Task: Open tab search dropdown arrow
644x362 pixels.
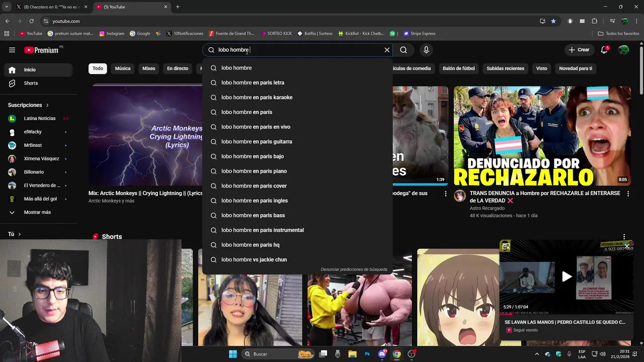Action: click(x=6, y=7)
